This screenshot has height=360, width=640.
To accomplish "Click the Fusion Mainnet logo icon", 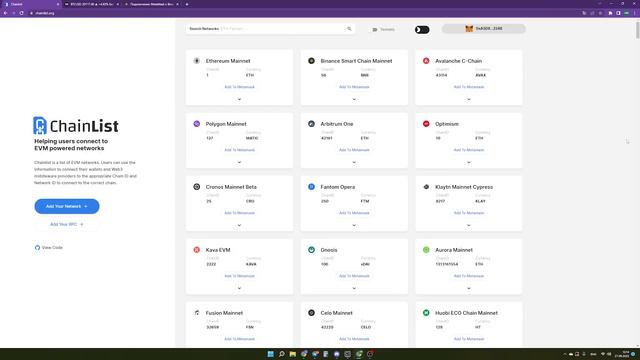I will tap(197, 313).
